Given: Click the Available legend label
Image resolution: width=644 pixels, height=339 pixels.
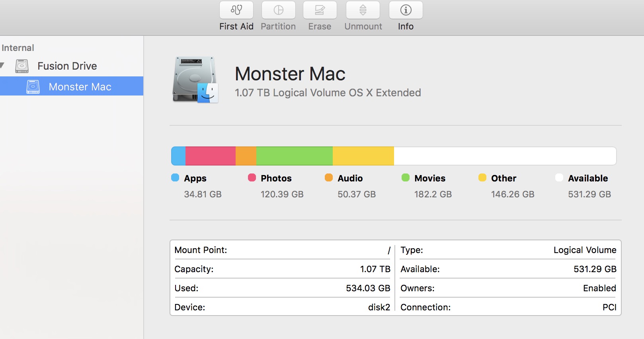Looking at the screenshot, I should click(588, 178).
